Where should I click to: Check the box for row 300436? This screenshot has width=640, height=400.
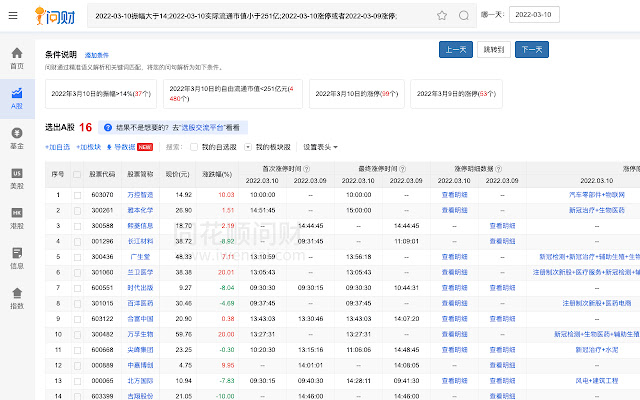[77, 258]
